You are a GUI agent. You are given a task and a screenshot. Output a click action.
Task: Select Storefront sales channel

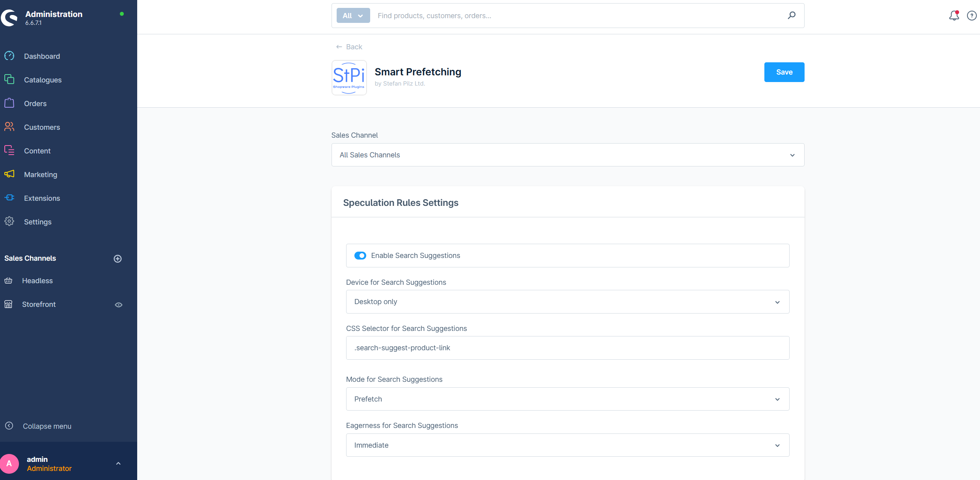[39, 304]
